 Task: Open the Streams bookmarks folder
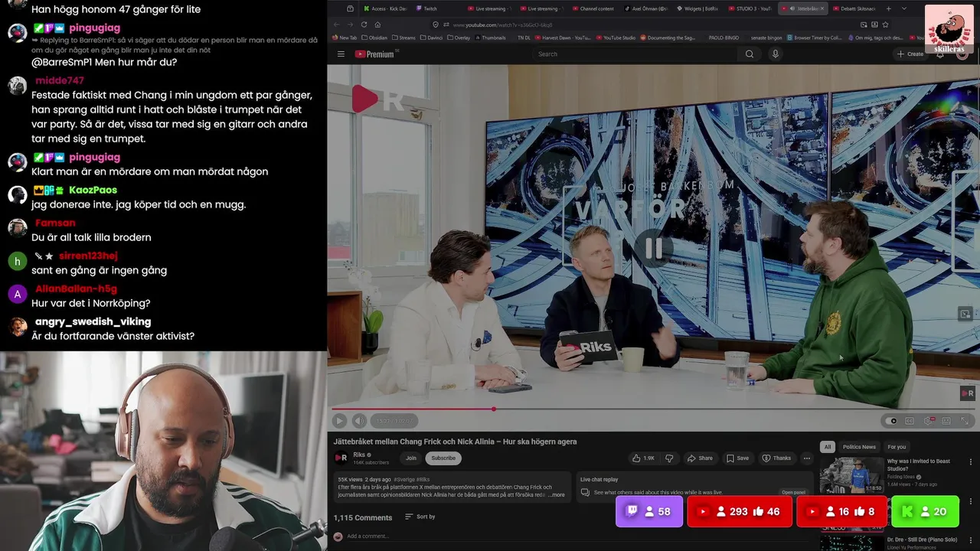[x=403, y=37]
